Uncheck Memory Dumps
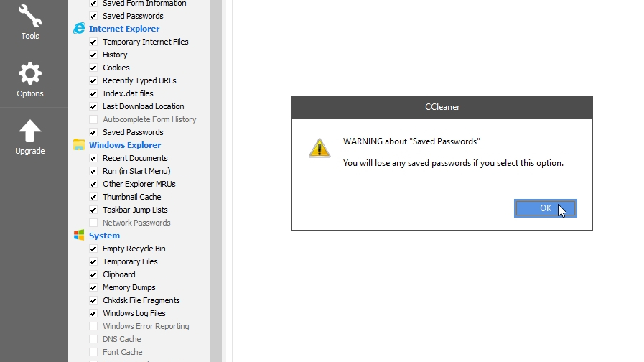This screenshot has width=644, height=362. tap(93, 287)
